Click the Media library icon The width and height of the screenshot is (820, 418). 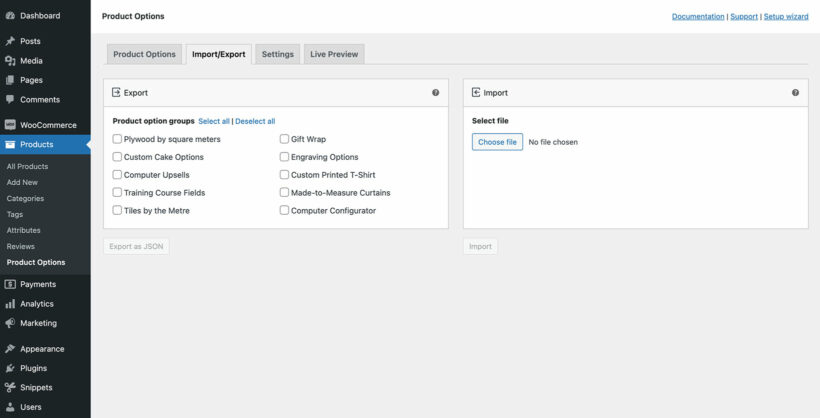click(x=9, y=61)
